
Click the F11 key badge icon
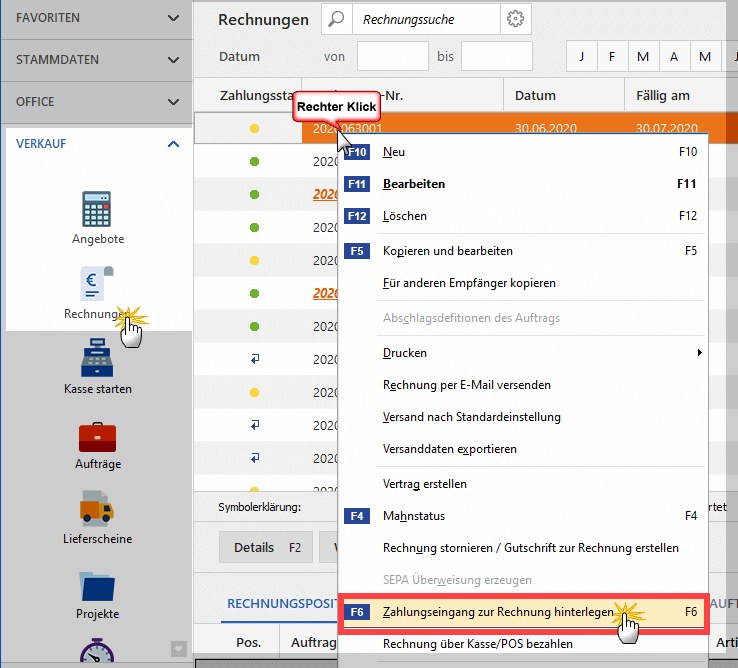(x=357, y=184)
